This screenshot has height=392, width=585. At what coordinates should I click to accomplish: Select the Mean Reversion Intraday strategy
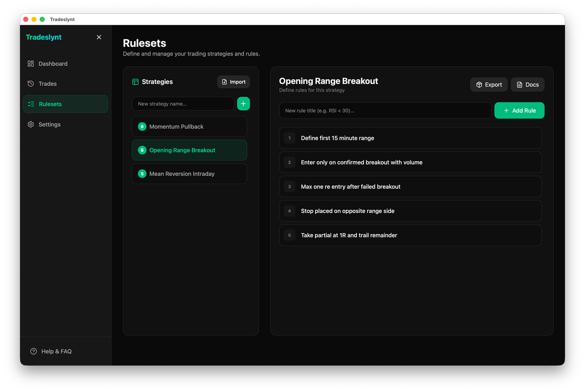pyautogui.click(x=189, y=174)
